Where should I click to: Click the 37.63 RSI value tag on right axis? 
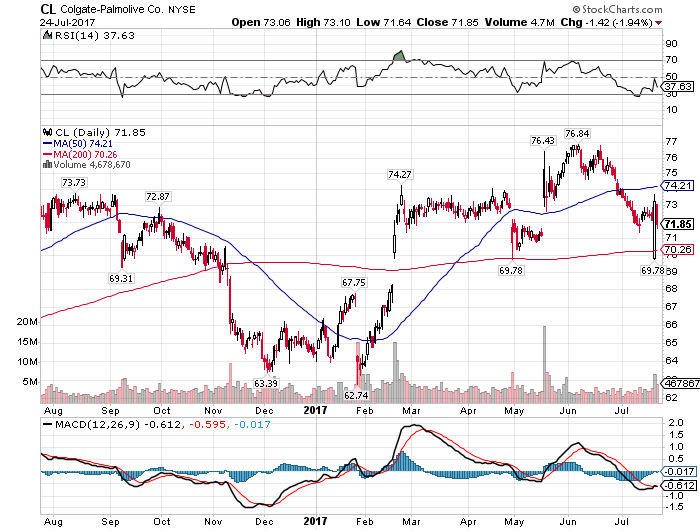tap(679, 86)
